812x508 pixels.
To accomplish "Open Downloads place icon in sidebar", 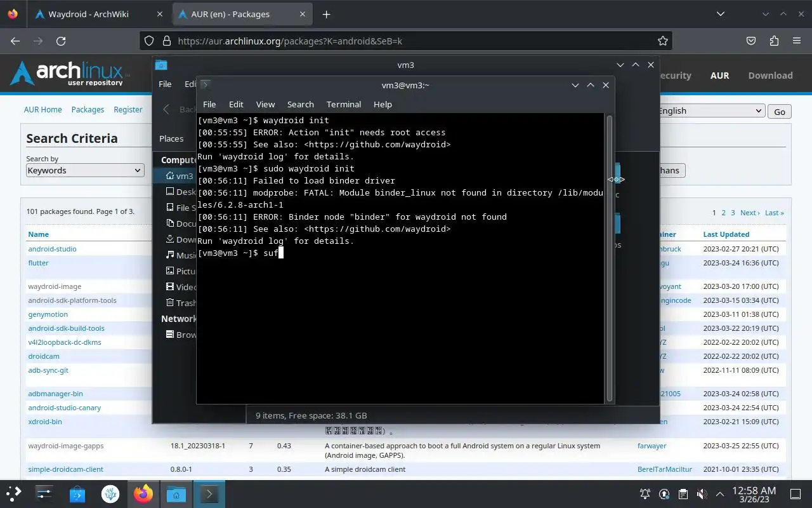I will pyautogui.click(x=170, y=239).
